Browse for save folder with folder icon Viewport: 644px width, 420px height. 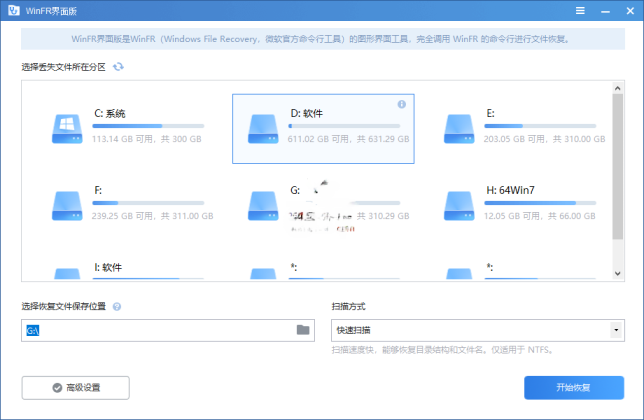click(x=303, y=330)
